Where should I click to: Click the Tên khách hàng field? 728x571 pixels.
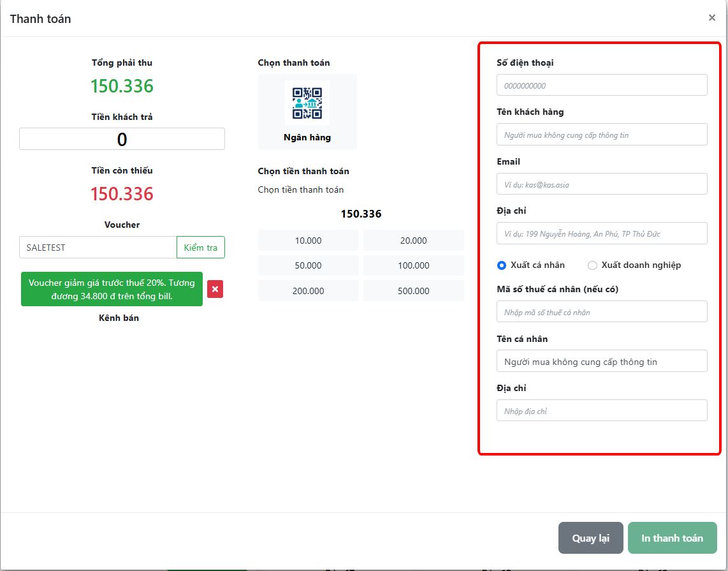[x=601, y=135]
